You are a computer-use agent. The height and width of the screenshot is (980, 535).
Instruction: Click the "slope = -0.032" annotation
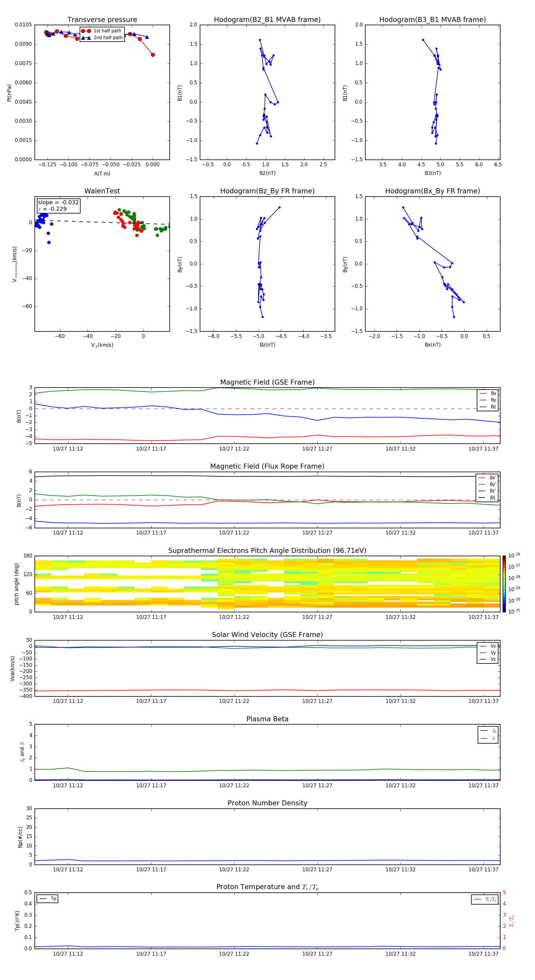58,203
